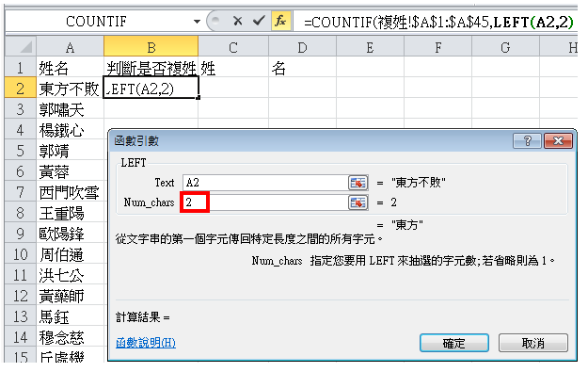The image size is (588, 372).
Task: Click inside the Num_chars argument field
Action: click(x=265, y=202)
